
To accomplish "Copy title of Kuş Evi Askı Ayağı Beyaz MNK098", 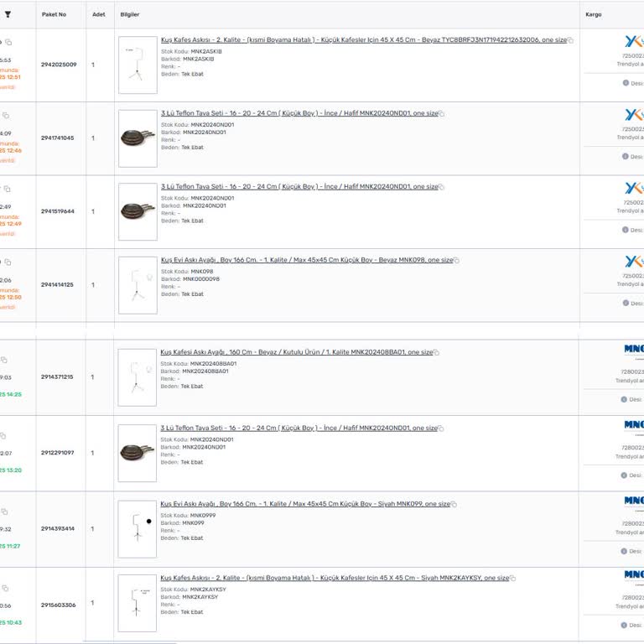I will (x=457, y=261).
